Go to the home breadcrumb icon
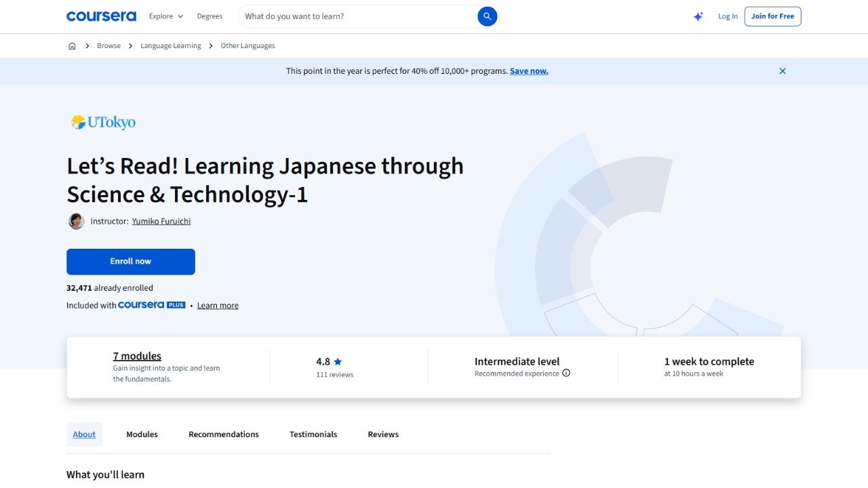 (72, 46)
